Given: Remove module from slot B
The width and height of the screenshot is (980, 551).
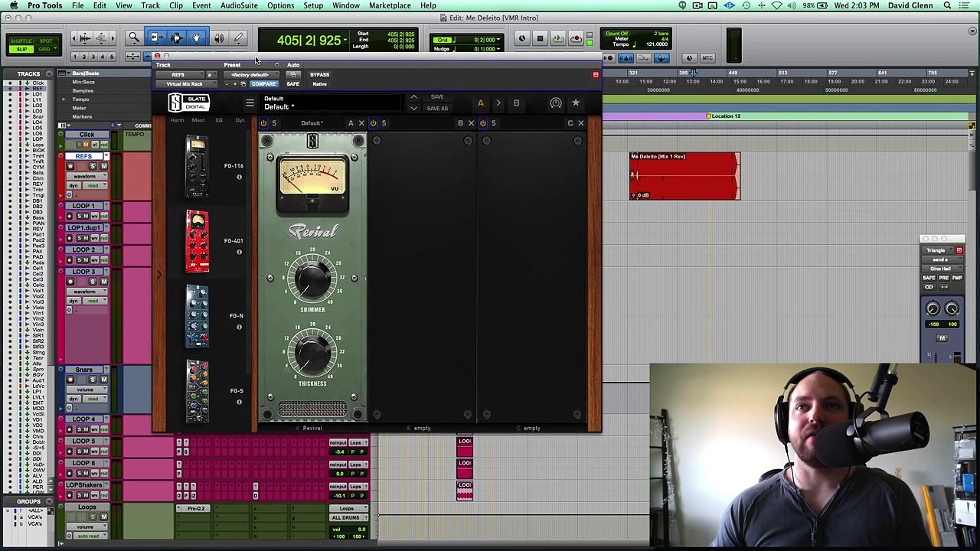Looking at the screenshot, I should 471,123.
